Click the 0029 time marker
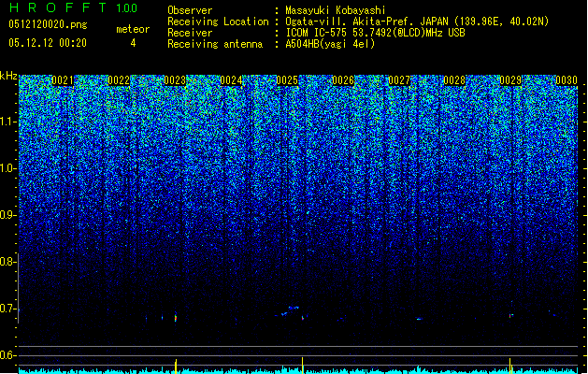Viewport: 588px width, 374px height. (510, 80)
